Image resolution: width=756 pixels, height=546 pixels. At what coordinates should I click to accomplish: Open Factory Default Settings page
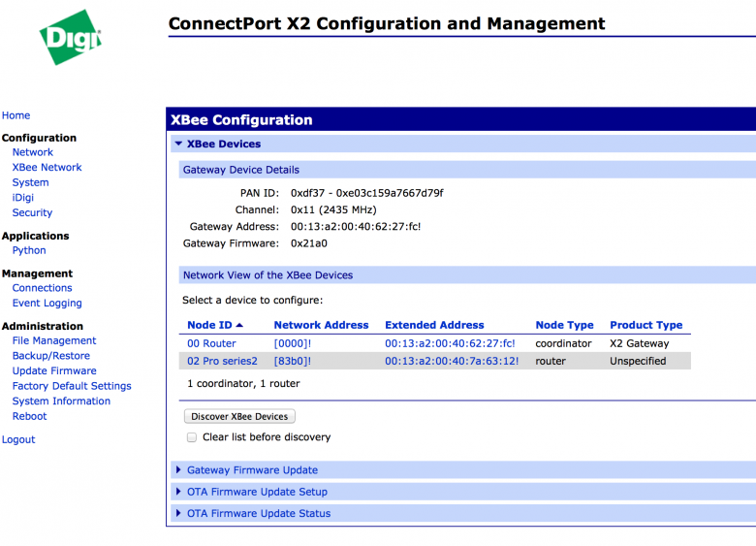click(x=72, y=386)
